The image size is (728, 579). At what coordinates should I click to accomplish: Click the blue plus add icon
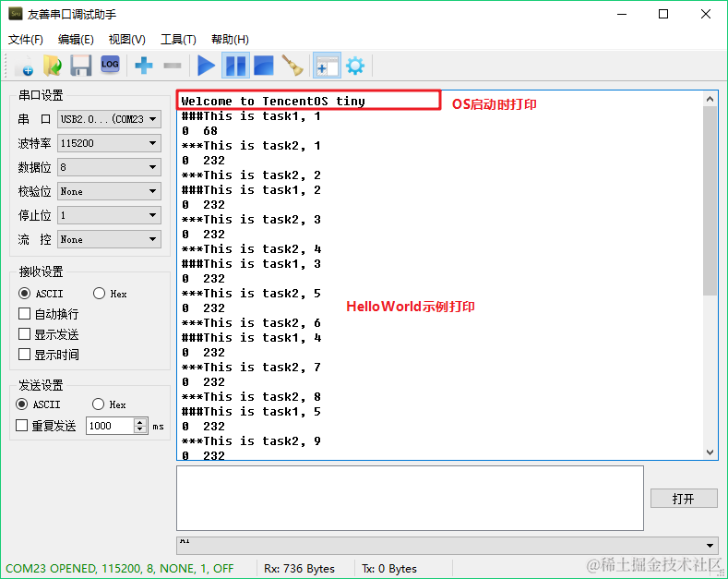click(x=143, y=66)
